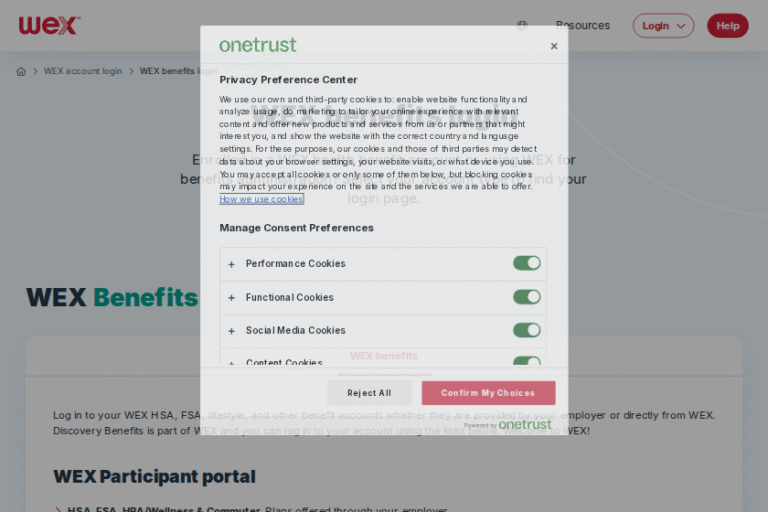768x512 pixels.
Task: Disable the Functional Cookies switch
Action: 527,297
